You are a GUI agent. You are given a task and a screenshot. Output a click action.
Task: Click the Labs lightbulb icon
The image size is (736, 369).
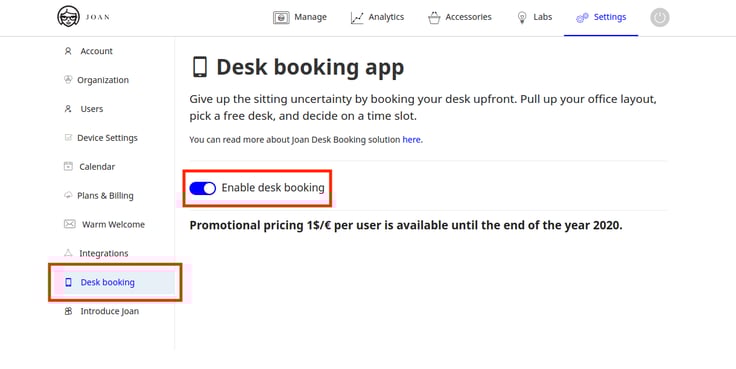pos(521,17)
